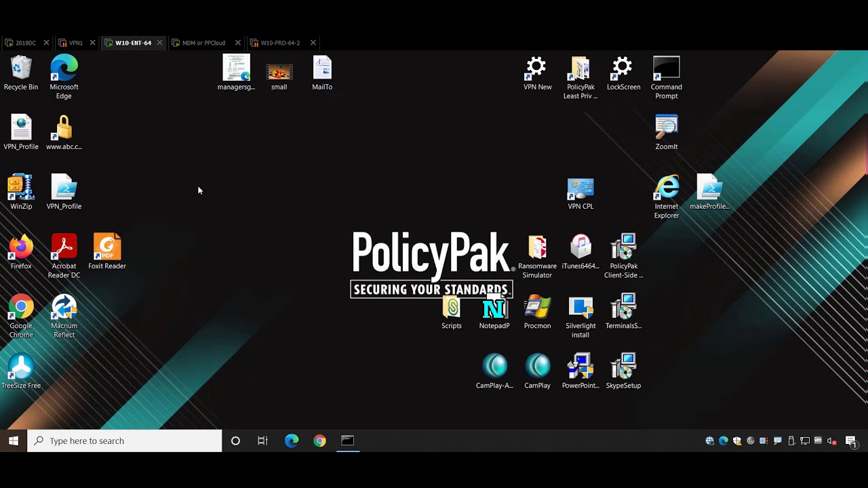Select the small image file icon
The height and width of the screenshot is (488, 868).
(x=279, y=77)
